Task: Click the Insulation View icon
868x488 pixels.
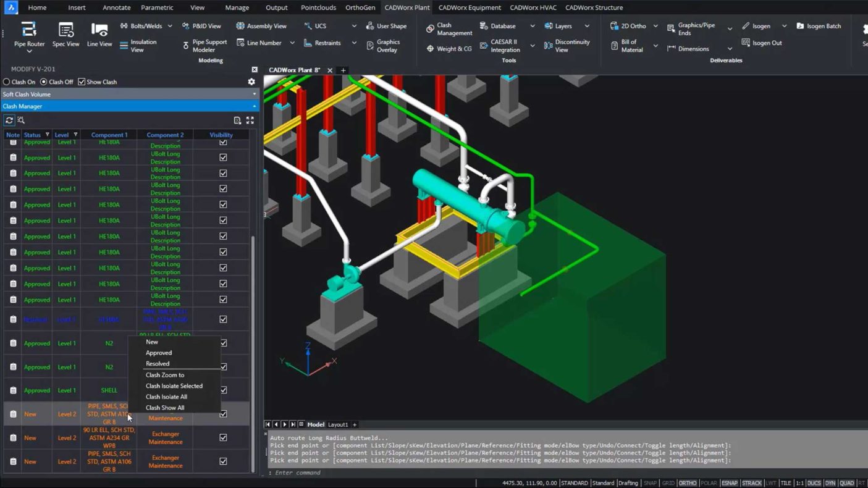Action: coord(124,46)
